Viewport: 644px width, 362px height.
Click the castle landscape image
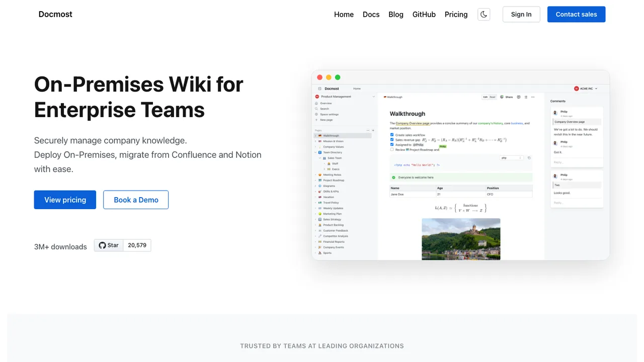point(461,239)
